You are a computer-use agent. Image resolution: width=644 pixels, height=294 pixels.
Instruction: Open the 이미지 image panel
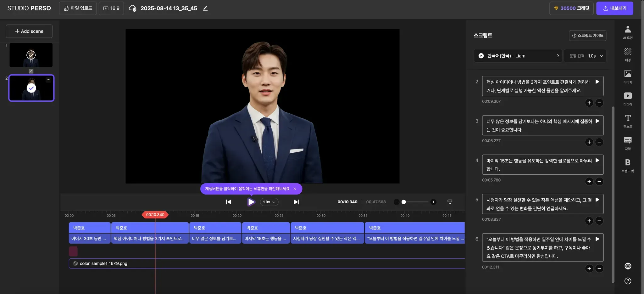628,76
